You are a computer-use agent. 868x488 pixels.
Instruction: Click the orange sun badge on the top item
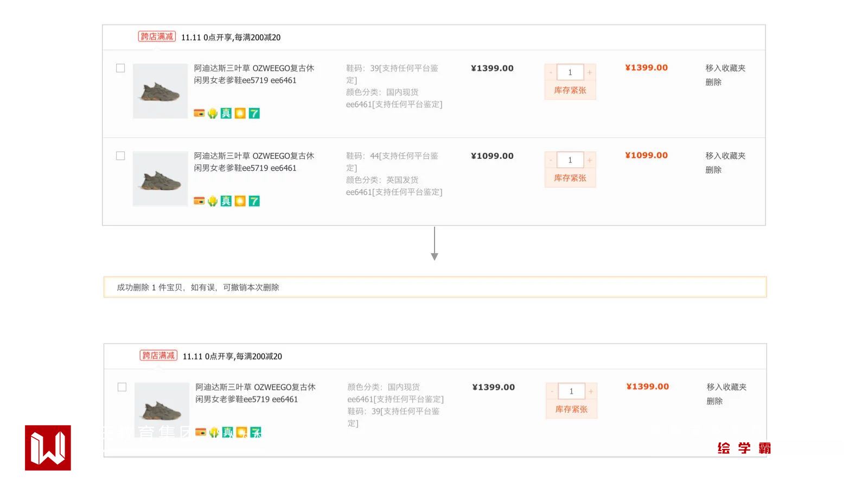[x=240, y=113]
